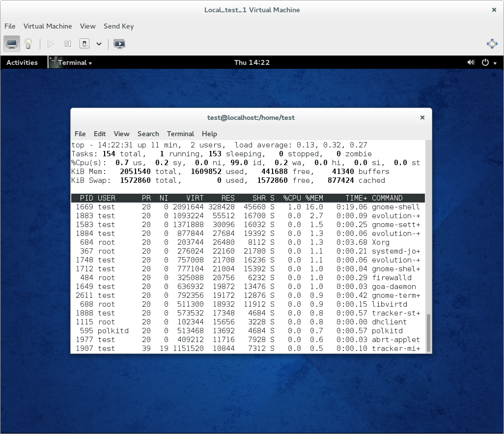This screenshot has width=504, height=434.
Task: Click the %CPU column header
Action: click(292, 198)
